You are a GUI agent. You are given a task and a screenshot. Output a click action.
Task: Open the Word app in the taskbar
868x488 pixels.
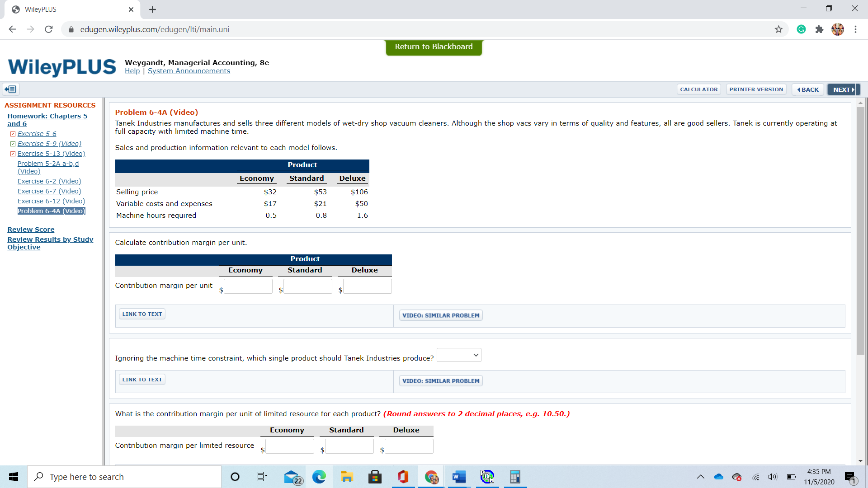[x=459, y=477]
